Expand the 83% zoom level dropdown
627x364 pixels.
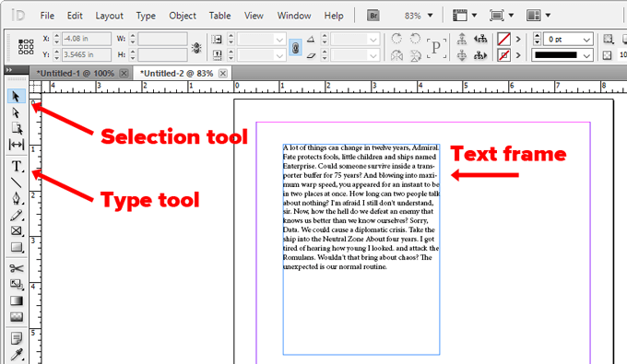(431, 16)
